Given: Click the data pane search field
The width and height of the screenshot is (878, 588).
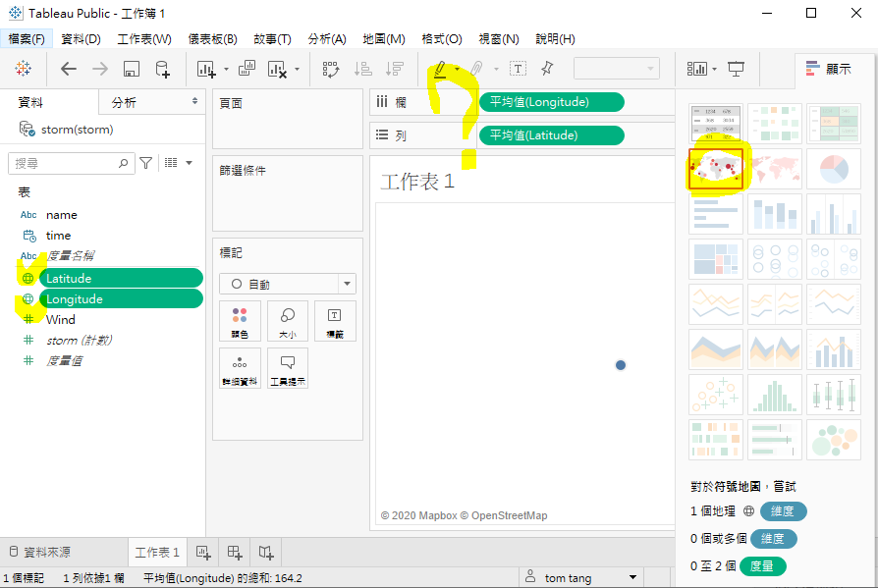Looking at the screenshot, I should (71, 163).
